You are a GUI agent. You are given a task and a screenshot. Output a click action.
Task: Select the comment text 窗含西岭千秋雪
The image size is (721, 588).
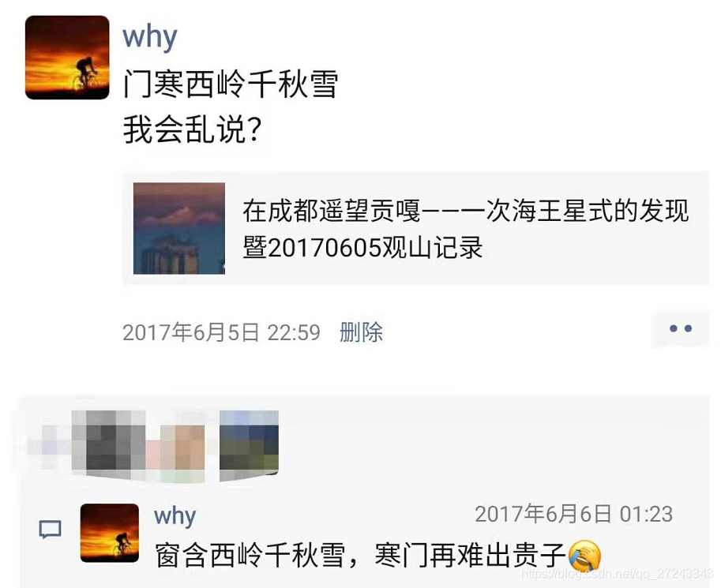pos(250,556)
